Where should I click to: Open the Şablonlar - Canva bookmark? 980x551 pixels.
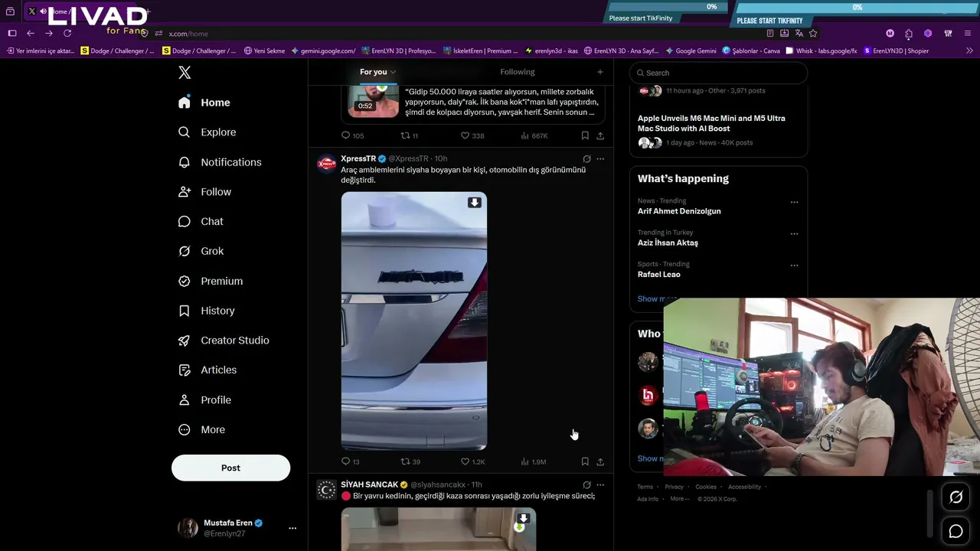click(x=751, y=51)
